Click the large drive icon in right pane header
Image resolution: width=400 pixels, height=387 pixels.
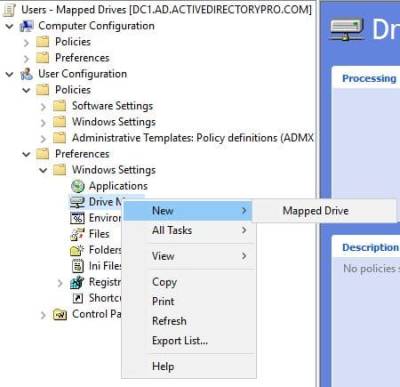pos(347,29)
